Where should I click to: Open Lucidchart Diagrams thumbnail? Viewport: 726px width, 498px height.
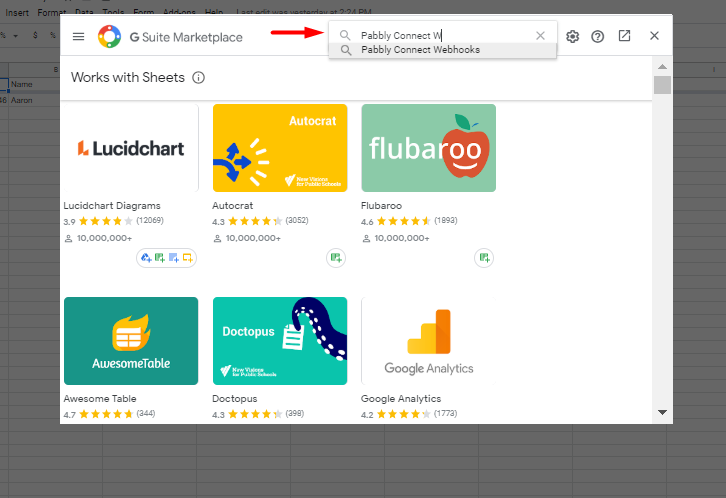coord(131,148)
